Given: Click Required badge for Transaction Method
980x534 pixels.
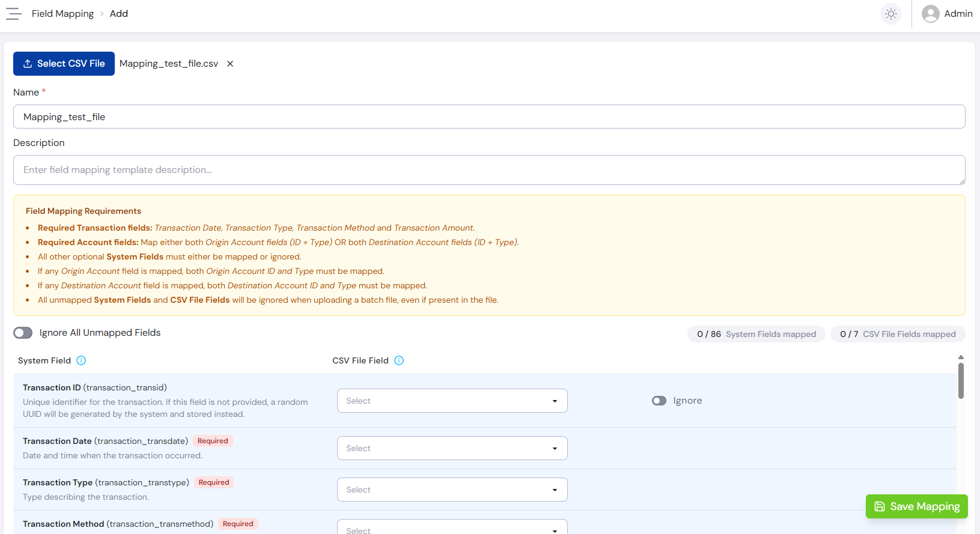Looking at the screenshot, I should coord(238,524).
